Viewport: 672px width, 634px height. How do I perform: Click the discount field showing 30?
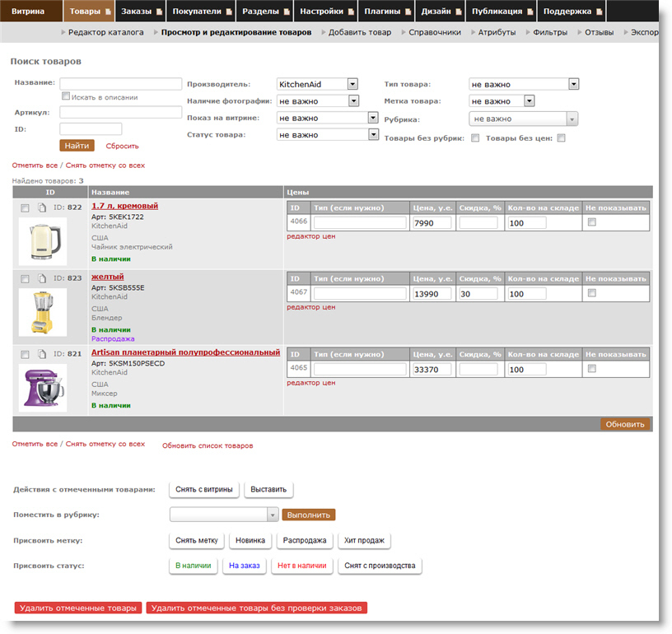pyautogui.click(x=478, y=293)
